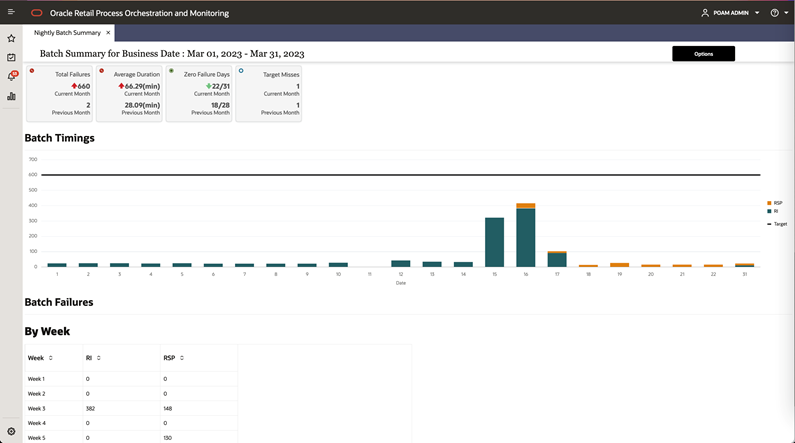The width and height of the screenshot is (795, 443).
Task: Toggle Target line in chart legend
Action: [x=777, y=224]
